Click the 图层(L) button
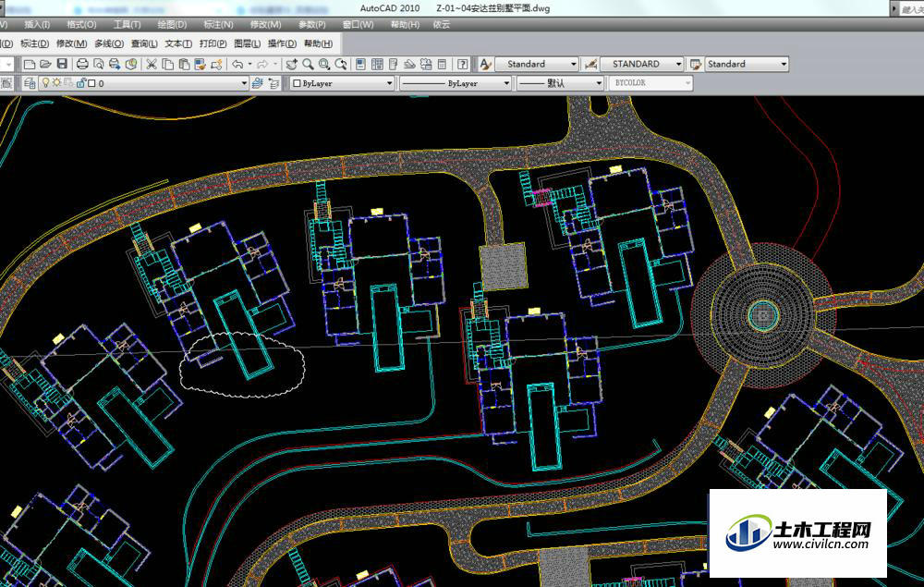The image size is (924, 587). 247,43
